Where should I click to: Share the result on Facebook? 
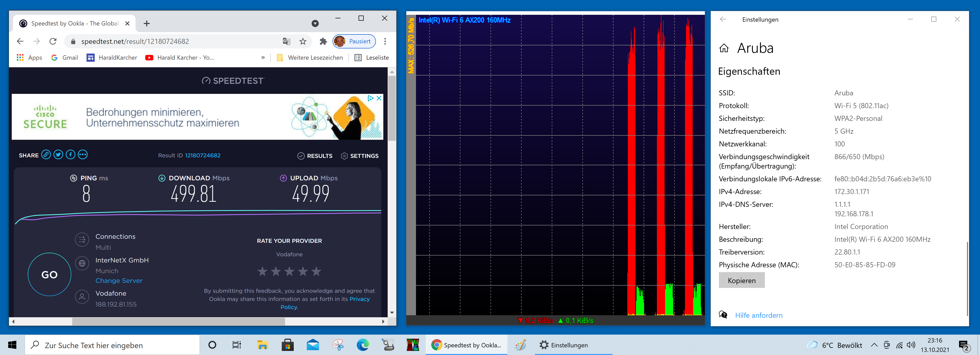click(70, 155)
